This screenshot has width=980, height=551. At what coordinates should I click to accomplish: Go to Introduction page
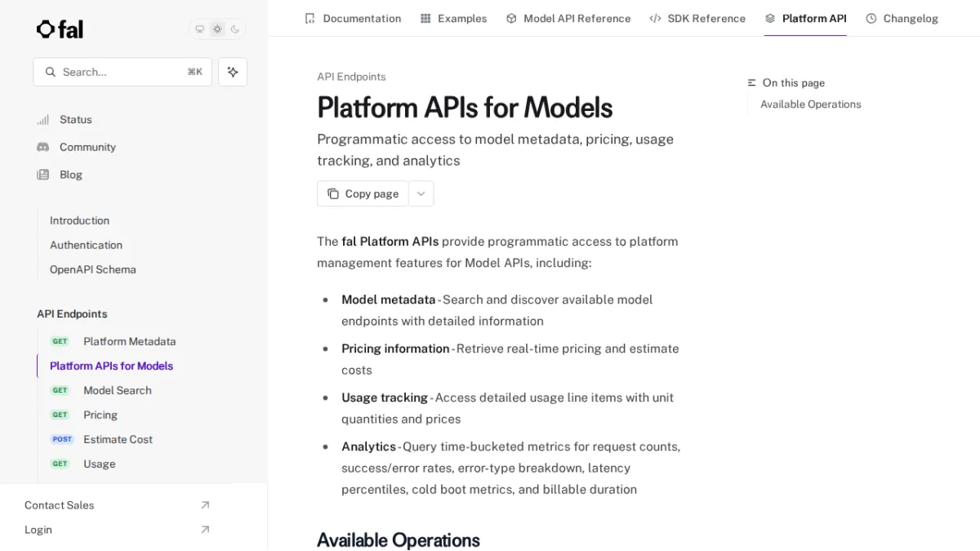79,220
